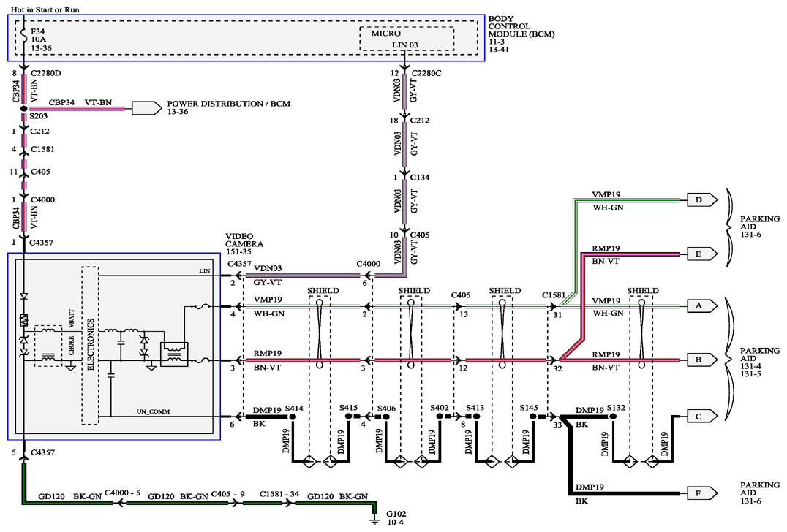Click the F34 fuse symbol in the BCM
Screen dimensions: 787x532
[23, 36]
